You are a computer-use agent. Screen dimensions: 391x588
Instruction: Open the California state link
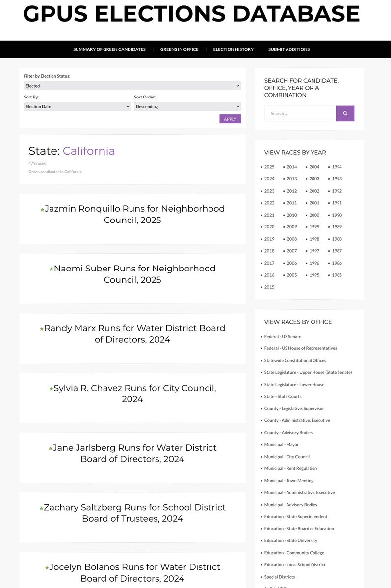click(89, 151)
